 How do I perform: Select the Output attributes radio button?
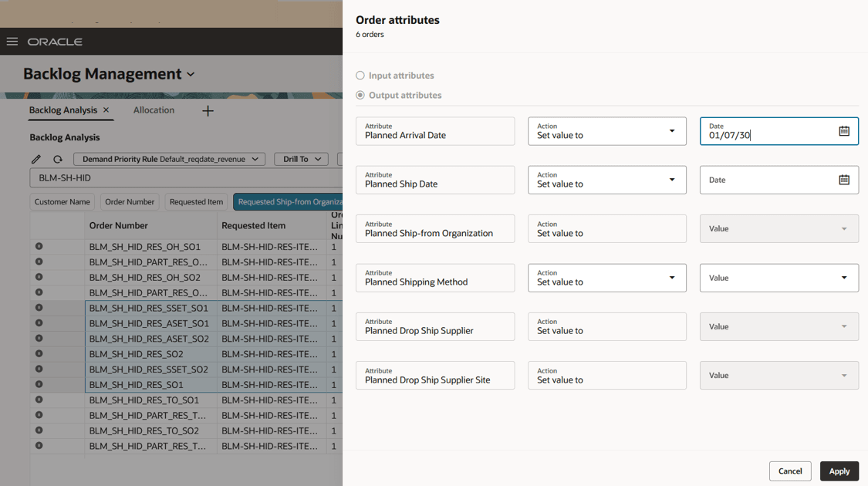360,95
